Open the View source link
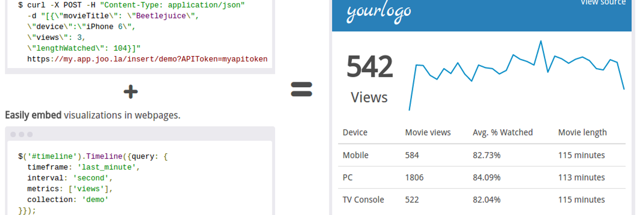644x215 pixels. [x=603, y=3]
